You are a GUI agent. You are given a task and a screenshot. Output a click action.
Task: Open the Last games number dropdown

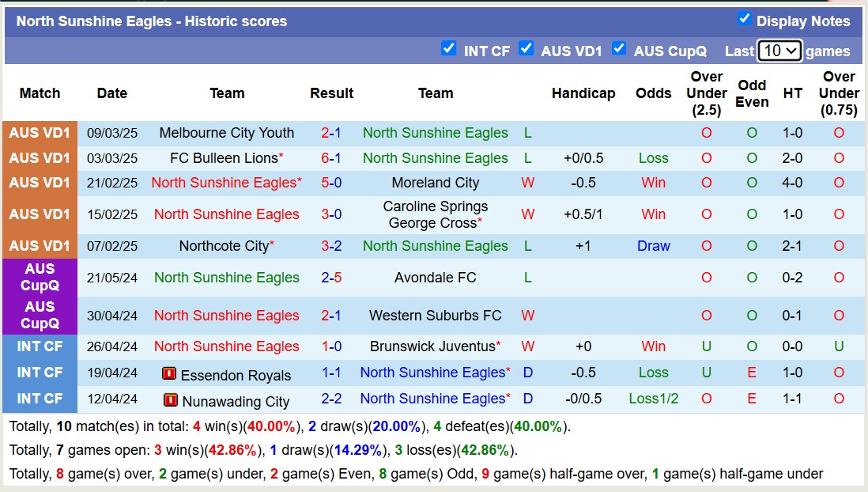click(779, 51)
